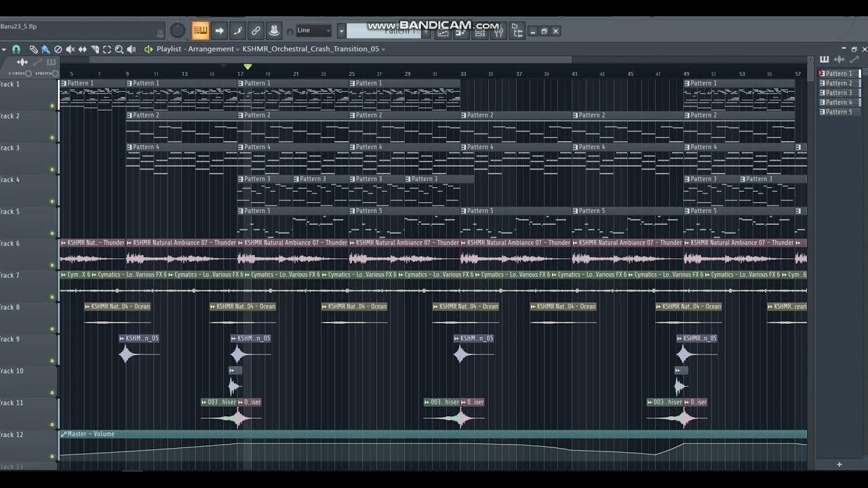The height and width of the screenshot is (488, 868).
Task: Open the Channel rack view icon
Action: (479, 30)
